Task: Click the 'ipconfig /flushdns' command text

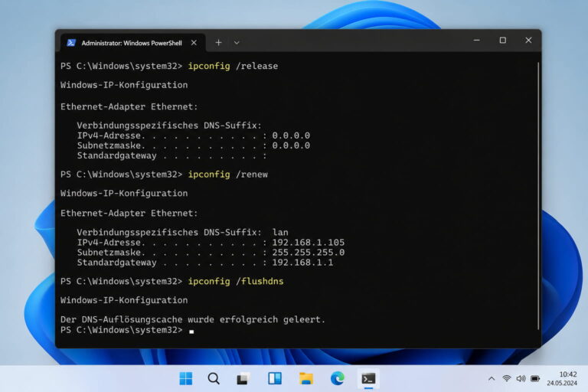Action: tap(236, 281)
